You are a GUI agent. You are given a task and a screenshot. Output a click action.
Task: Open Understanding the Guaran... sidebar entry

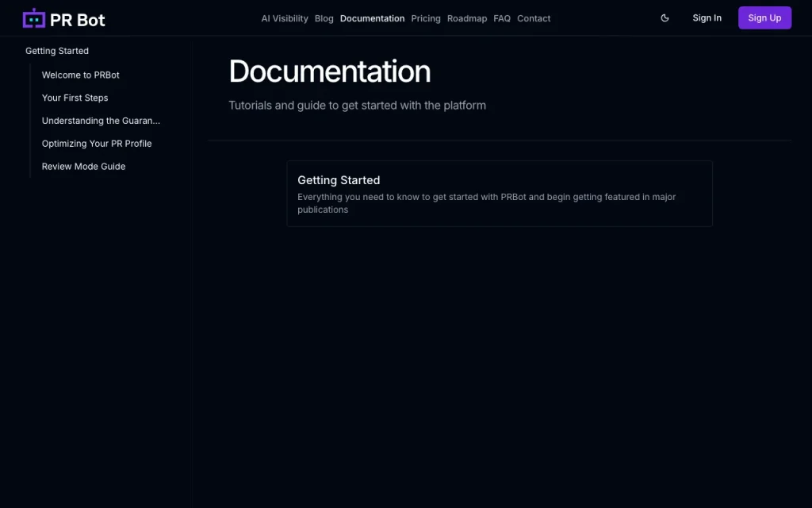tap(101, 121)
